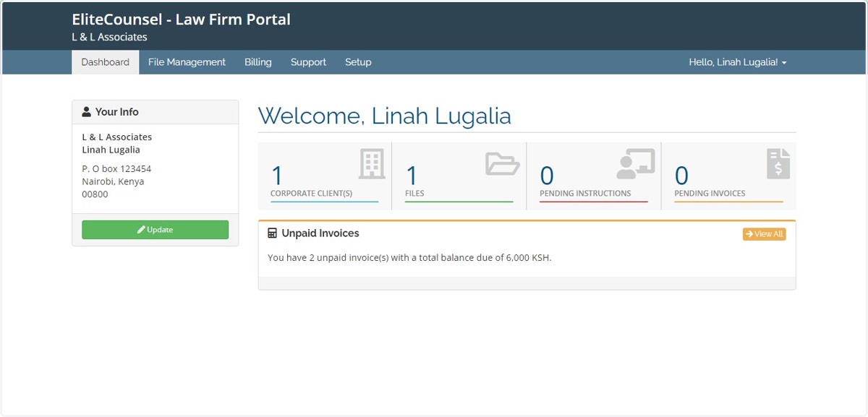Click the green Update button

[155, 230]
